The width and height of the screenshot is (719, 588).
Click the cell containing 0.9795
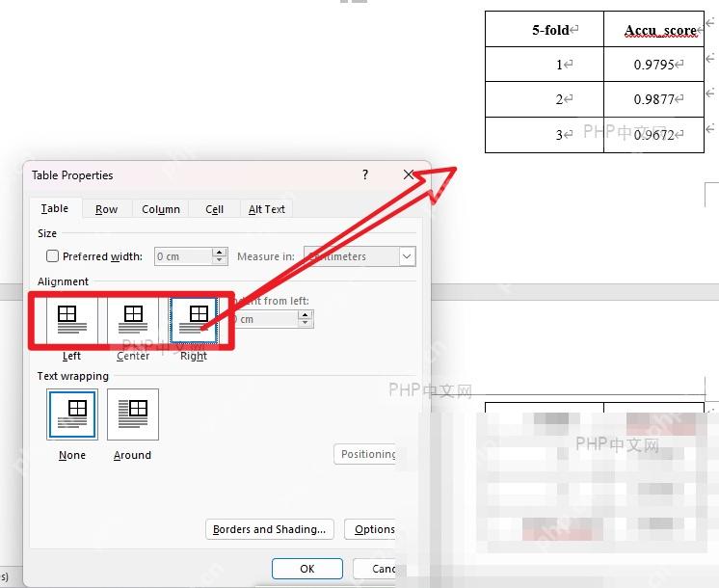click(x=653, y=65)
